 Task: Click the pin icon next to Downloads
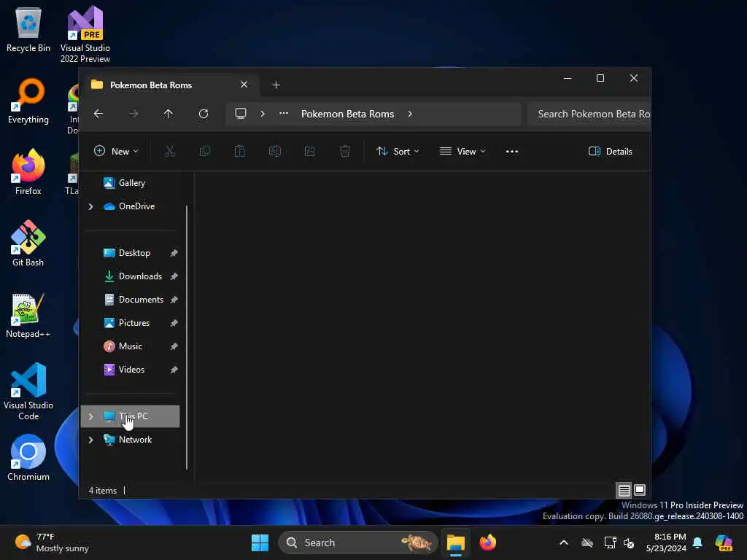(174, 276)
